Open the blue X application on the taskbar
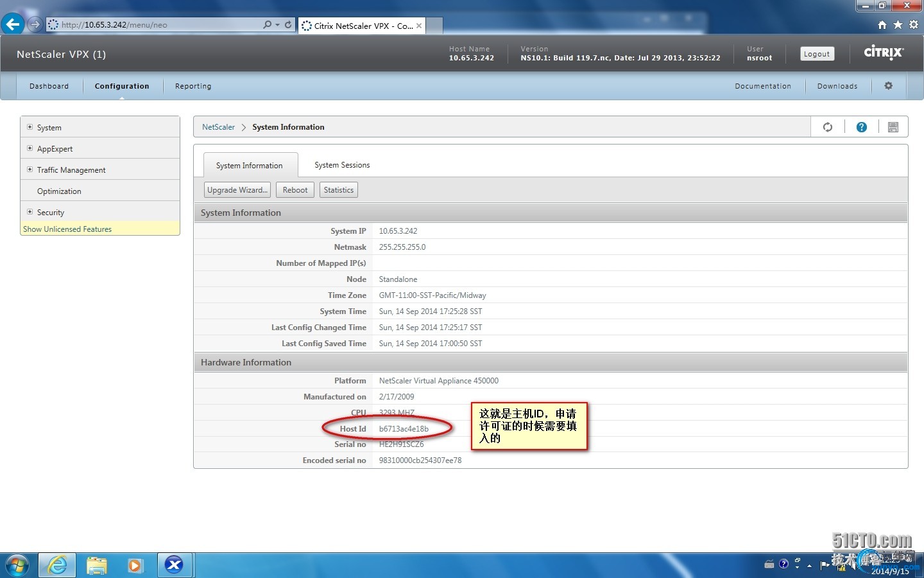The height and width of the screenshot is (578, 924). pyautogui.click(x=174, y=565)
